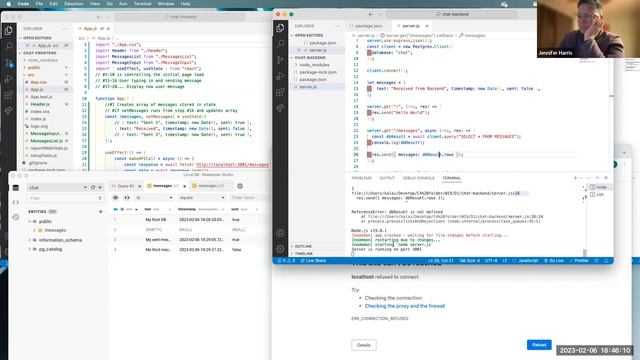Open Extensions view in chat-frontend VS Code window
640x360 pixels.
click(9, 95)
